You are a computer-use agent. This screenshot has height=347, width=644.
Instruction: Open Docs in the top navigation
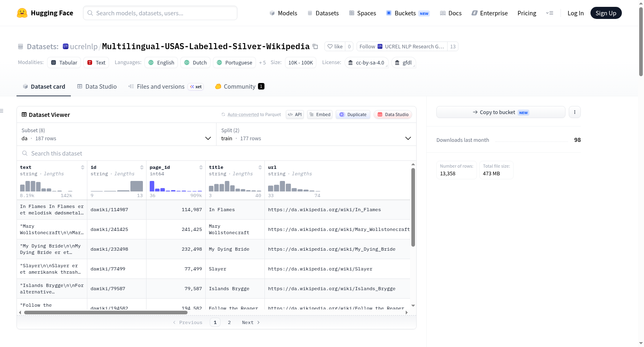pyautogui.click(x=451, y=13)
